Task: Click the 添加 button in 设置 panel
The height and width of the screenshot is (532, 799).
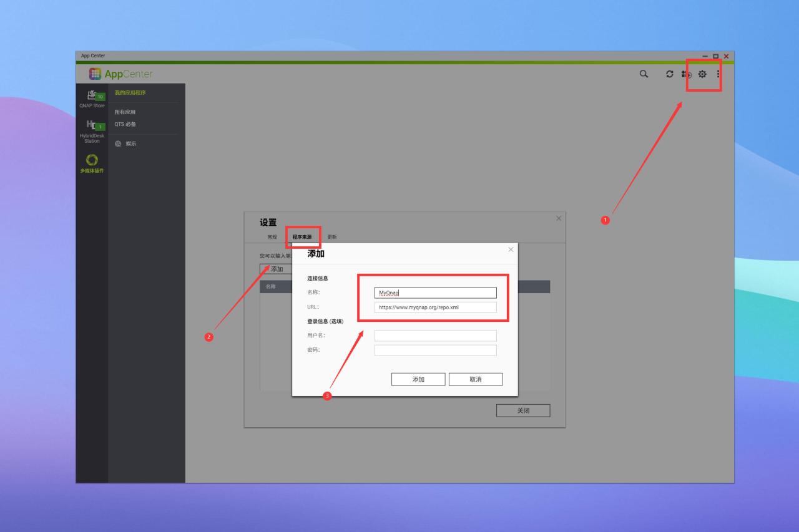Action: point(277,269)
